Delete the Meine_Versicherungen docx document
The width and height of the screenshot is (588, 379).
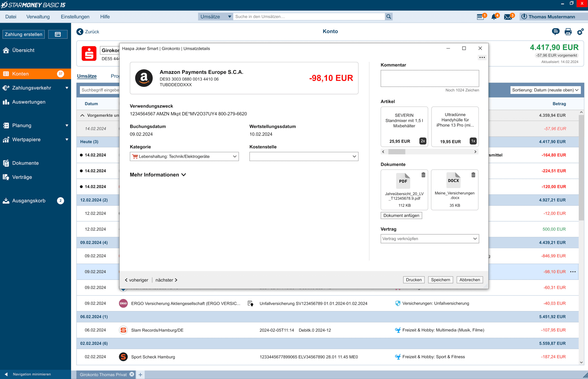[x=473, y=175]
